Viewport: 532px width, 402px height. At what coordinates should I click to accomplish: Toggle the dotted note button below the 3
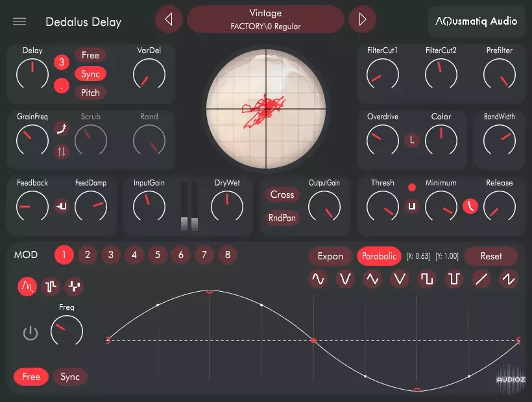[62, 86]
